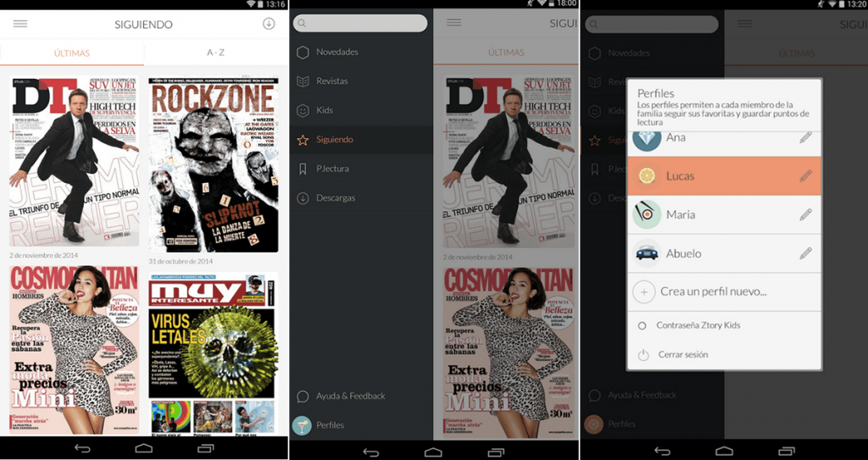Screen dimensions: 868x460
Task: Switch to the A - Z tab
Action: click(x=216, y=53)
